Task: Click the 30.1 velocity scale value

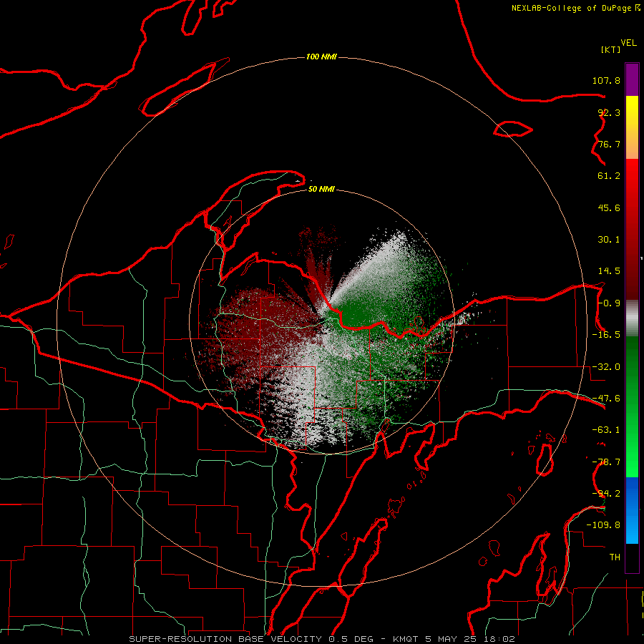Action: click(609, 240)
